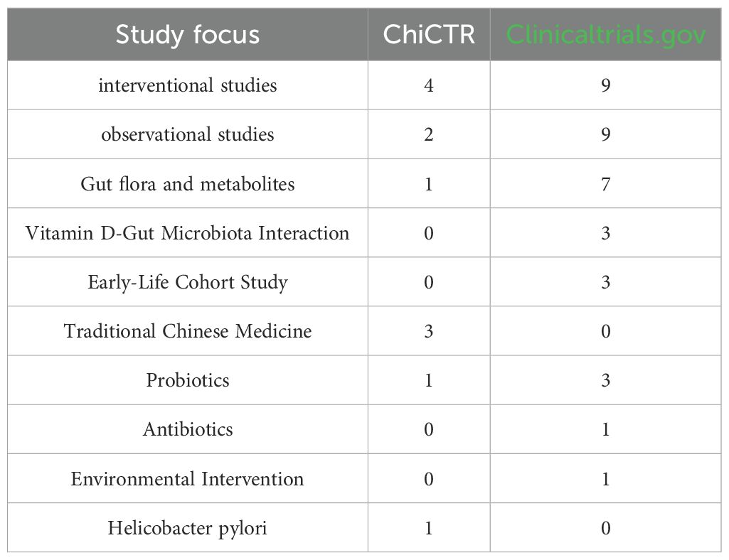The image size is (729, 560).
Task: Select the 'interventional studies' row label
Action: point(188,85)
